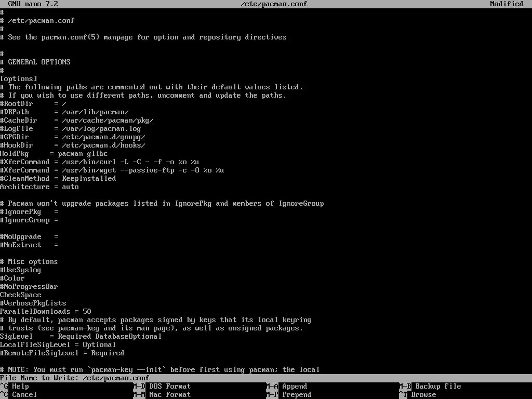532x399 pixels.
Task: Click the 'ParallelDownloads = 50' line
Action: click(46, 312)
